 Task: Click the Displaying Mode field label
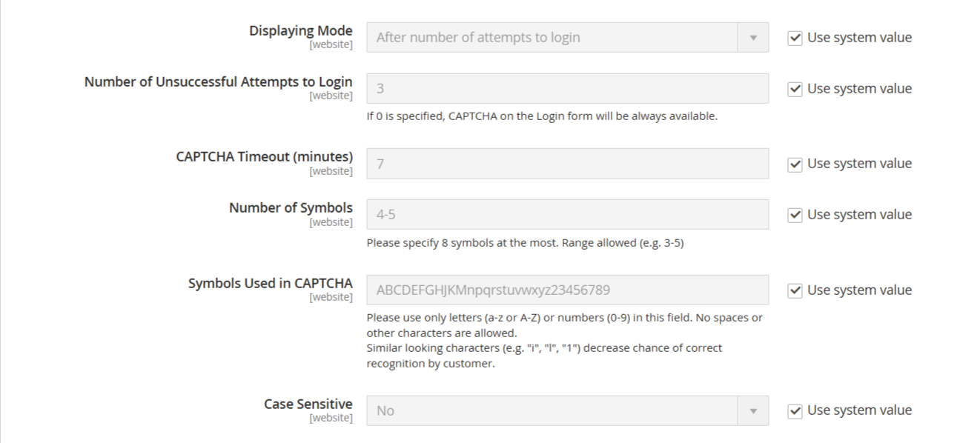tap(300, 31)
